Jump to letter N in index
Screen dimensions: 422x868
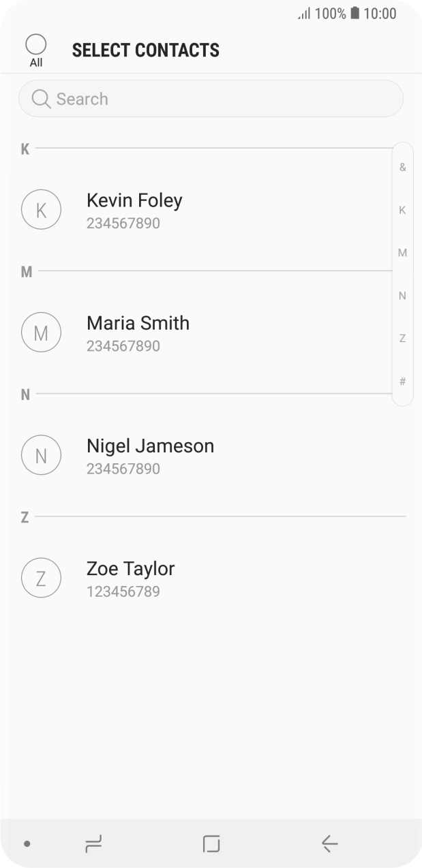[402, 296]
